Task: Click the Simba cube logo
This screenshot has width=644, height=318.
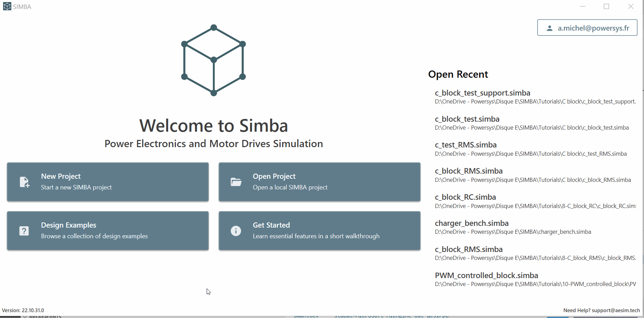Action: pos(214,60)
